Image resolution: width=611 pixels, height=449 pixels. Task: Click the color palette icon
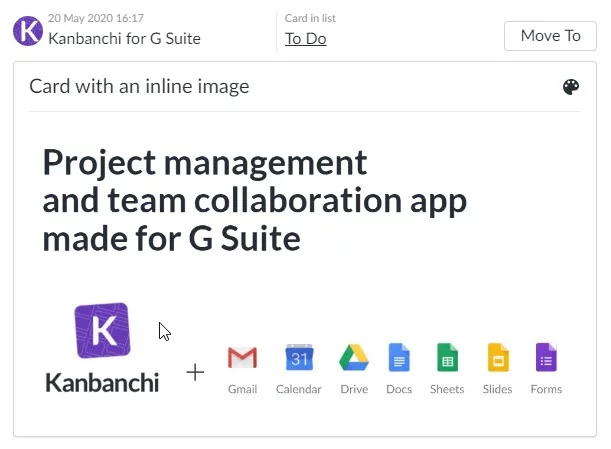point(570,87)
